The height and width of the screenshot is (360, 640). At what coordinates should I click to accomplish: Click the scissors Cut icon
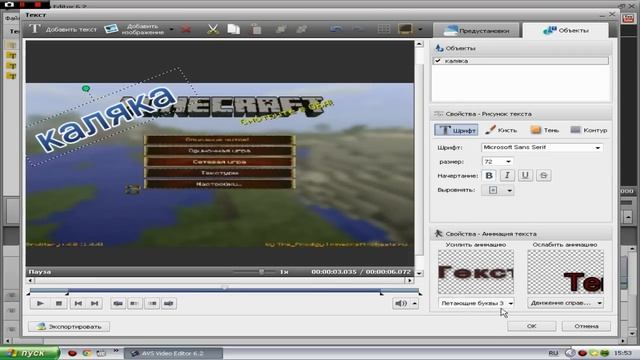pyautogui.click(x=213, y=29)
